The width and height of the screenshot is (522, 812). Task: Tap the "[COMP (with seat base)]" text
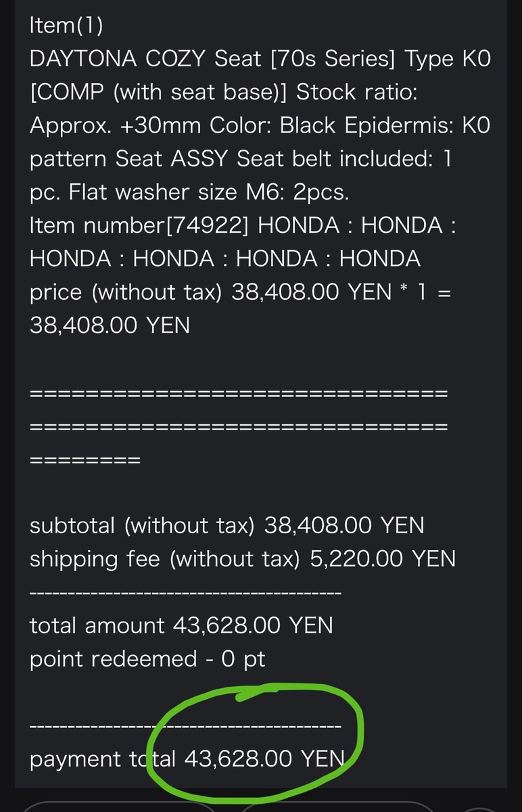click(158, 92)
